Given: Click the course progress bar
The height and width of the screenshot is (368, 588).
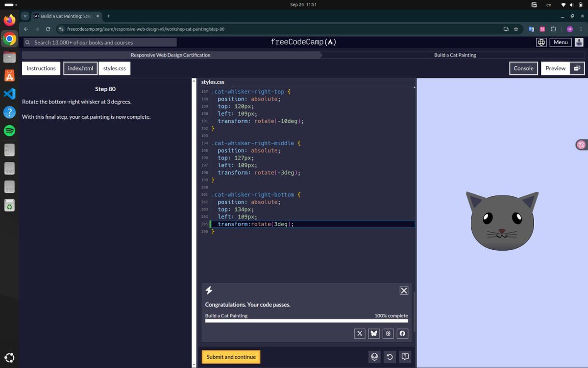Looking at the screenshot, I should pyautogui.click(x=306, y=321).
